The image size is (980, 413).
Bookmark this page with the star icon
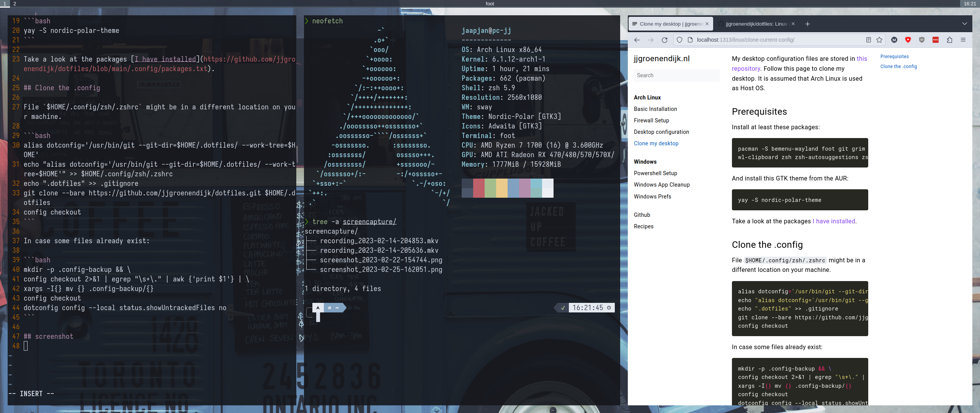pyautogui.click(x=879, y=40)
